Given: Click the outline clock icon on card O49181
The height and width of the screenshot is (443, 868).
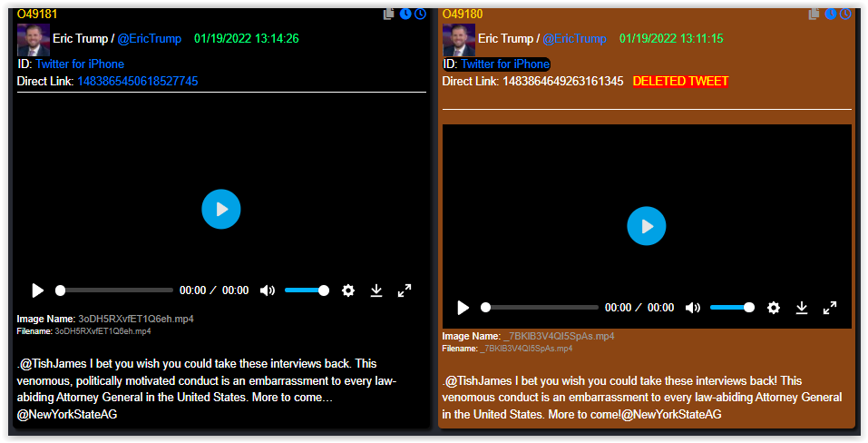Looking at the screenshot, I should (421, 14).
